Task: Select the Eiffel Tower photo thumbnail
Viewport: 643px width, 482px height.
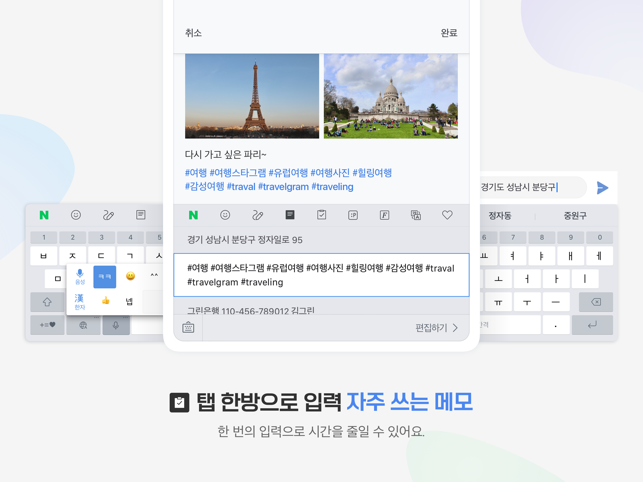Action: pos(252,96)
